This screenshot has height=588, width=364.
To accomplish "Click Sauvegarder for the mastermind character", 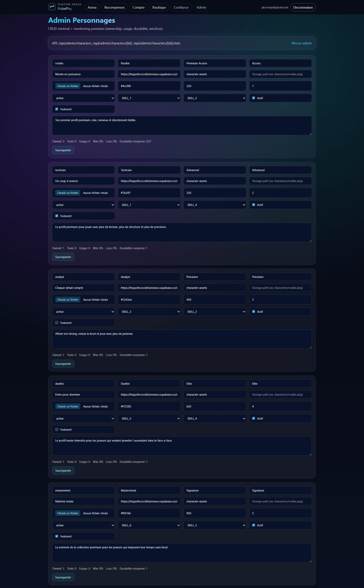I will click(63, 577).
